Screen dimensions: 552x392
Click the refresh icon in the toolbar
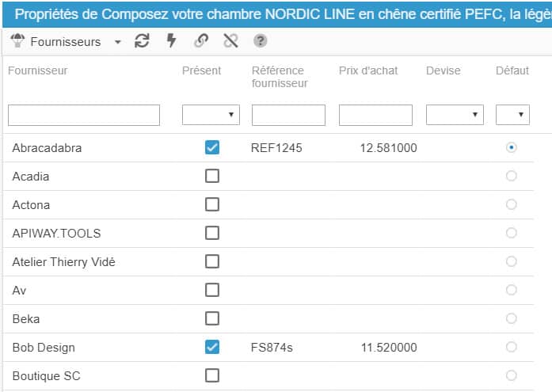click(142, 41)
